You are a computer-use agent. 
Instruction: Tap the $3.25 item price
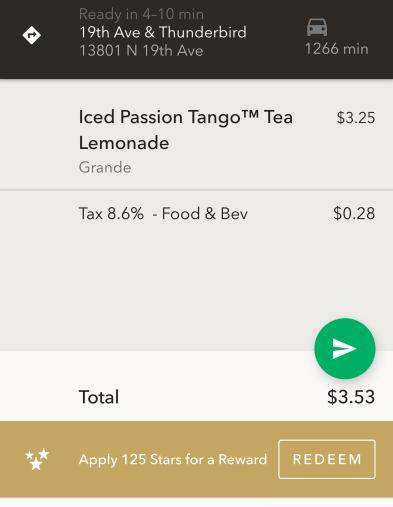point(356,118)
